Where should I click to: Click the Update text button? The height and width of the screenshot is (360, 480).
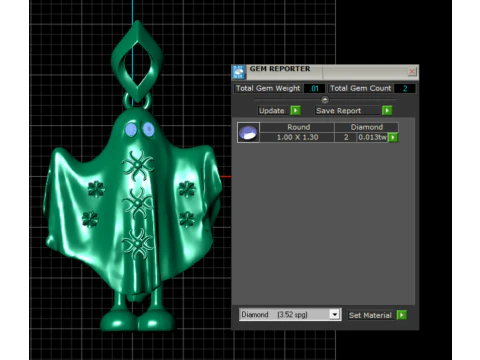(x=272, y=111)
